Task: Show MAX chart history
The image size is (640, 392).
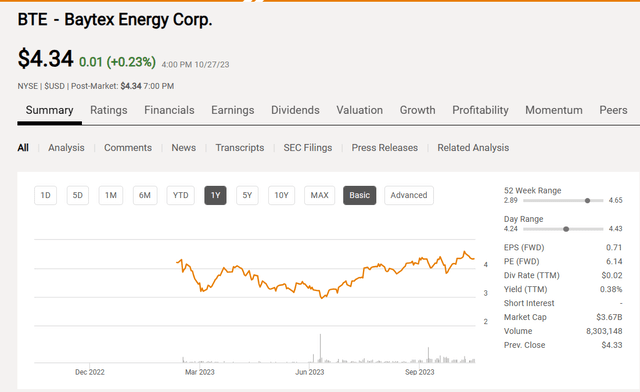Action: (x=320, y=195)
